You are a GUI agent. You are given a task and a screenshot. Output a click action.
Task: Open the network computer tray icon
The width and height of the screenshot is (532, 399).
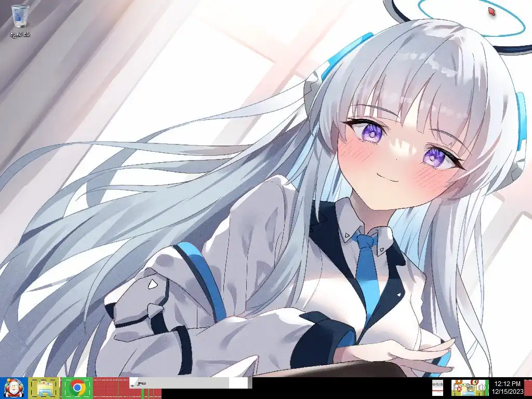470,388
